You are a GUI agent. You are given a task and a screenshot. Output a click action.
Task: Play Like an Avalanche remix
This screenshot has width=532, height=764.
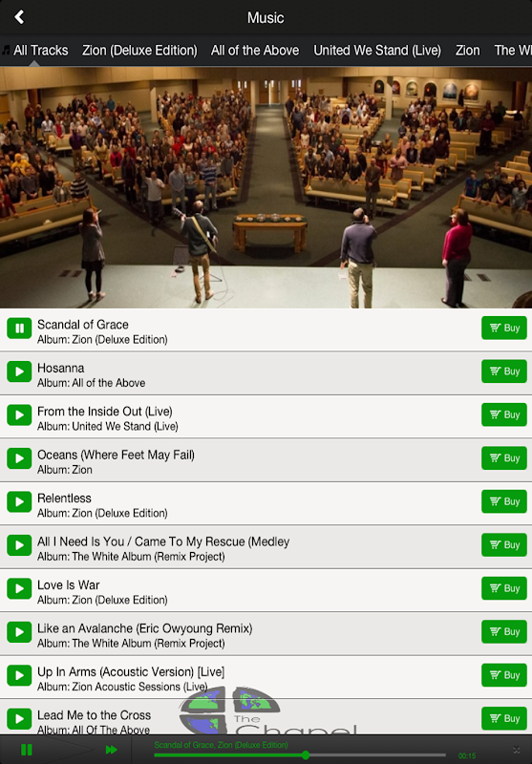[x=19, y=632]
